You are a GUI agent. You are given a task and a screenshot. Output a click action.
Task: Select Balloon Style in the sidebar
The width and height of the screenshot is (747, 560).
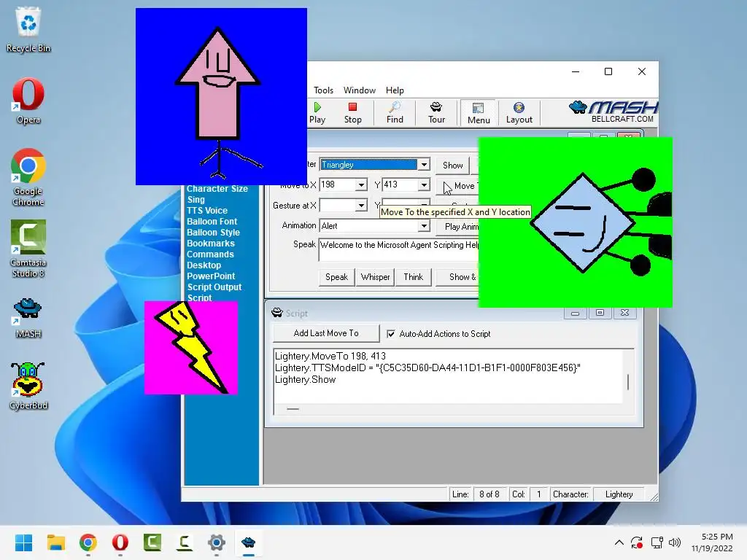click(x=213, y=233)
